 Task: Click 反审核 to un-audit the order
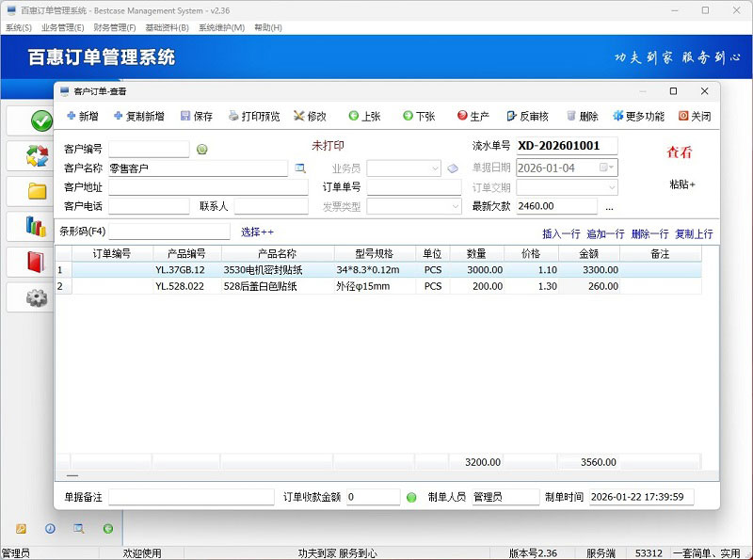pos(527,116)
